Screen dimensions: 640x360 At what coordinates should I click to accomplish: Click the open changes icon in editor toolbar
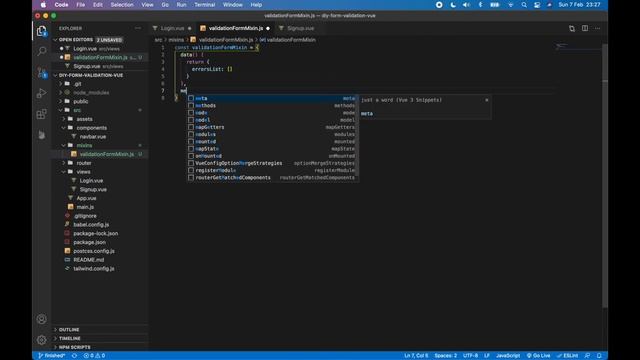[572, 28]
